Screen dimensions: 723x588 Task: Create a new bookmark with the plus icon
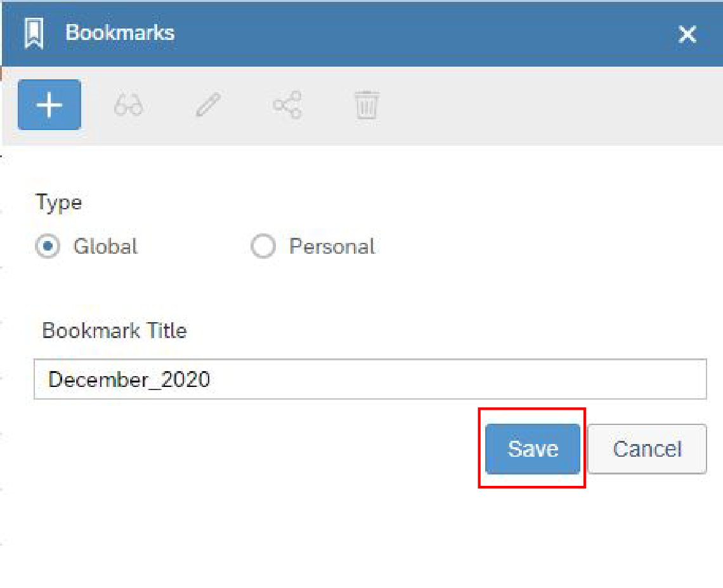tap(49, 105)
